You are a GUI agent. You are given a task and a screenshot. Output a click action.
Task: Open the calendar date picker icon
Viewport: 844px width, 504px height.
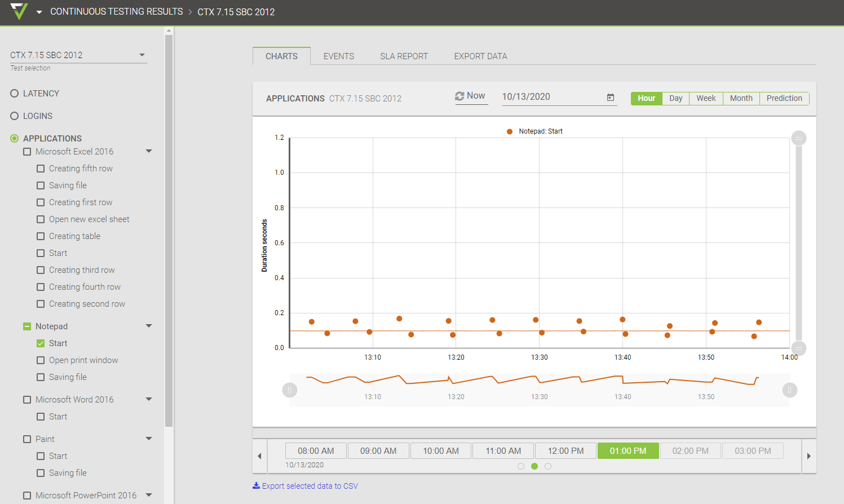tap(610, 98)
